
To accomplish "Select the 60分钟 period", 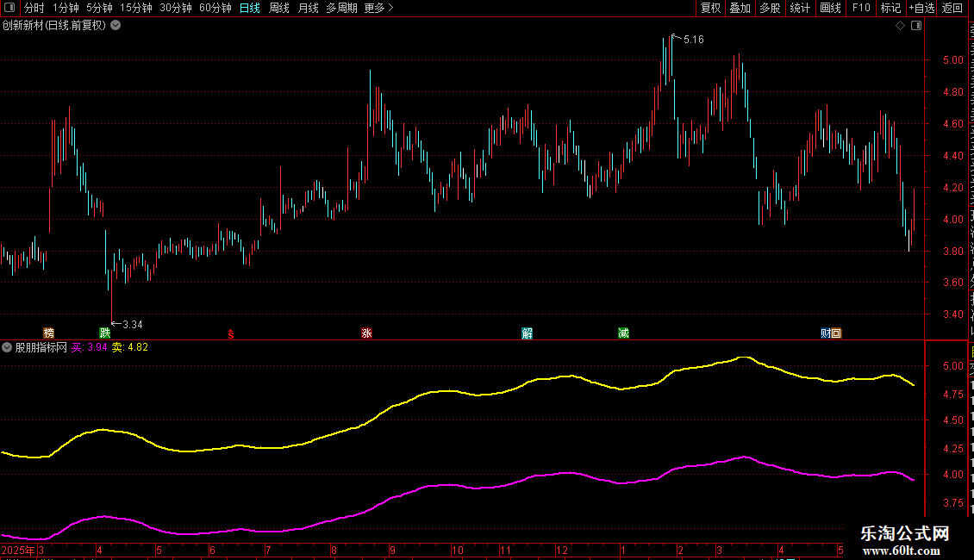I will [215, 8].
